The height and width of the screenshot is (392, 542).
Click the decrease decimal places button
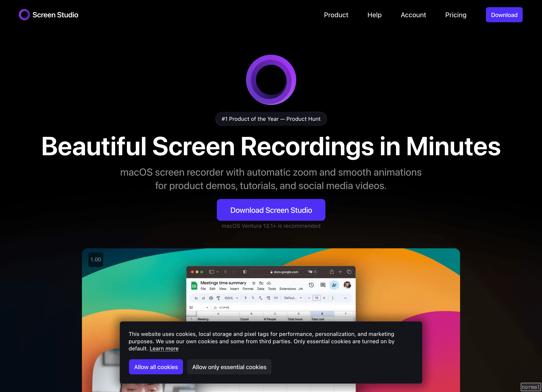[x=260, y=298]
